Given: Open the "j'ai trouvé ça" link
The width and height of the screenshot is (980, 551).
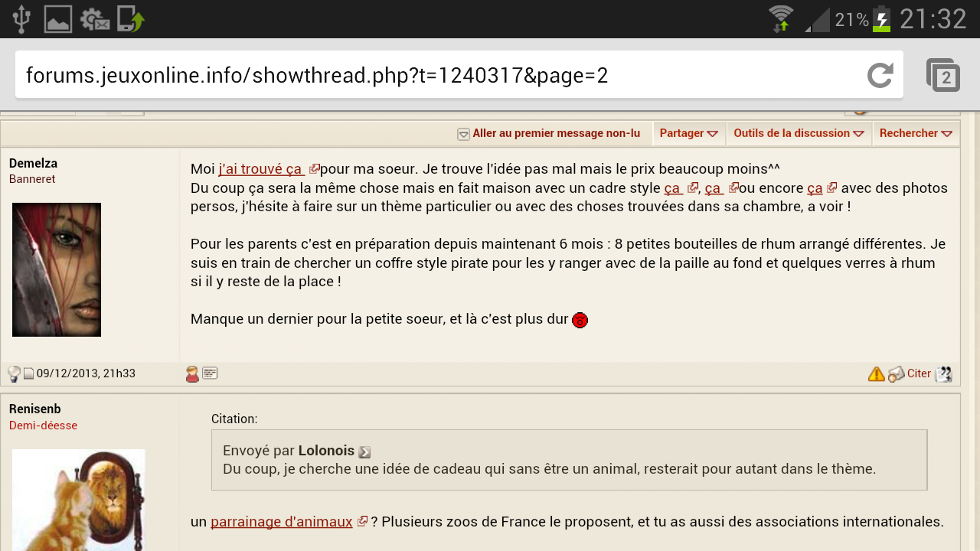Looking at the screenshot, I should [261, 169].
